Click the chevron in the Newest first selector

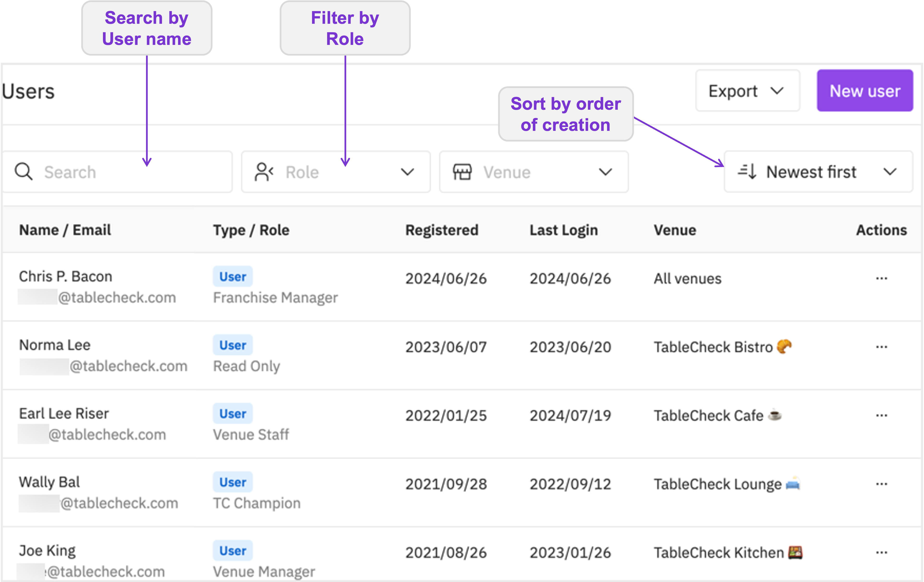(x=890, y=172)
